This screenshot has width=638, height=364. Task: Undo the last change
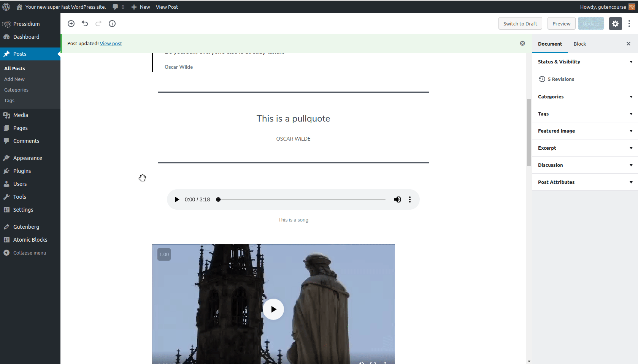pos(85,24)
